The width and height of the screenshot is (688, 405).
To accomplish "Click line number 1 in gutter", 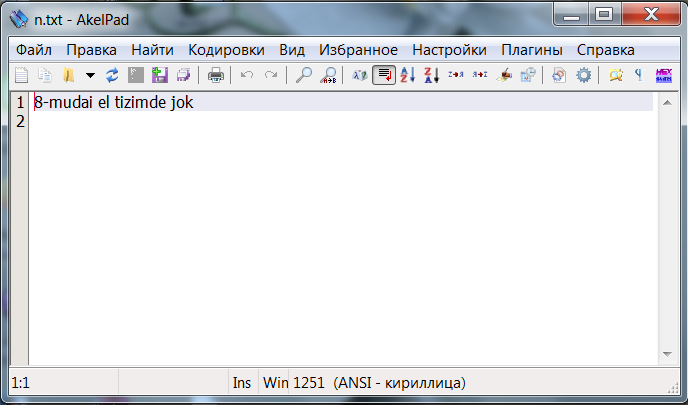I will click(x=20, y=102).
